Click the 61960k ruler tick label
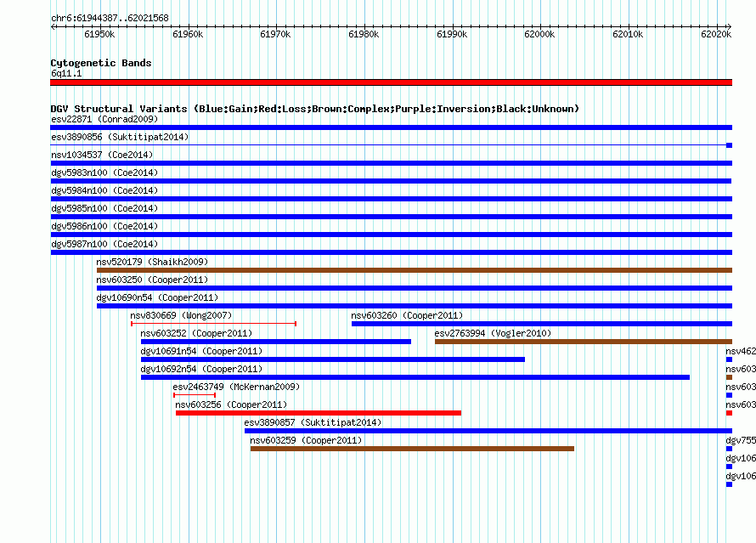 point(188,34)
